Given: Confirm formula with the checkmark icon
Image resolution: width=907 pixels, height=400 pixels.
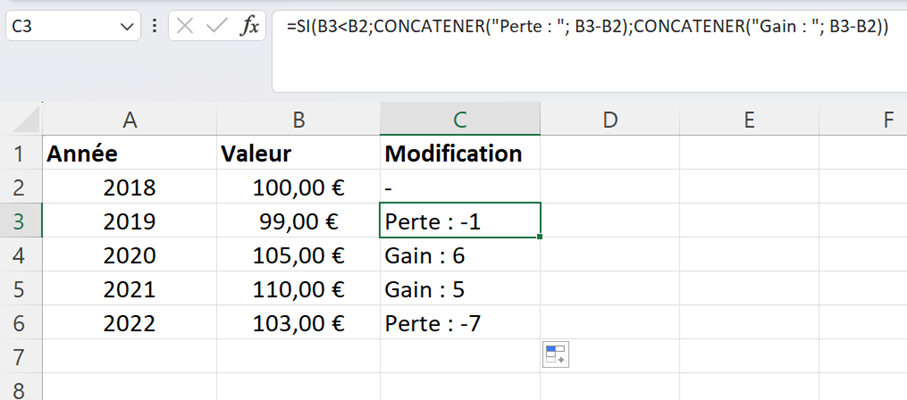Looking at the screenshot, I should click(217, 27).
